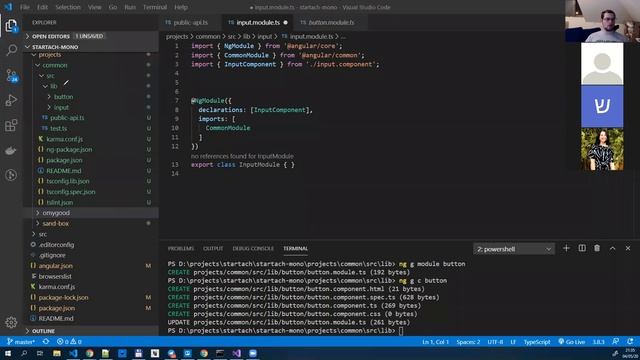This screenshot has height=360, width=640.
Task: Open .gitignore in explorer
Action: click(52, 256)
